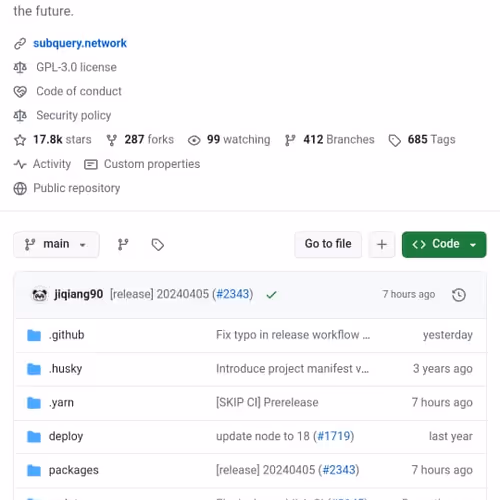This screenshot has width=500, height=500.
Task: Select the Public repository text
Action: click(77, 188)
